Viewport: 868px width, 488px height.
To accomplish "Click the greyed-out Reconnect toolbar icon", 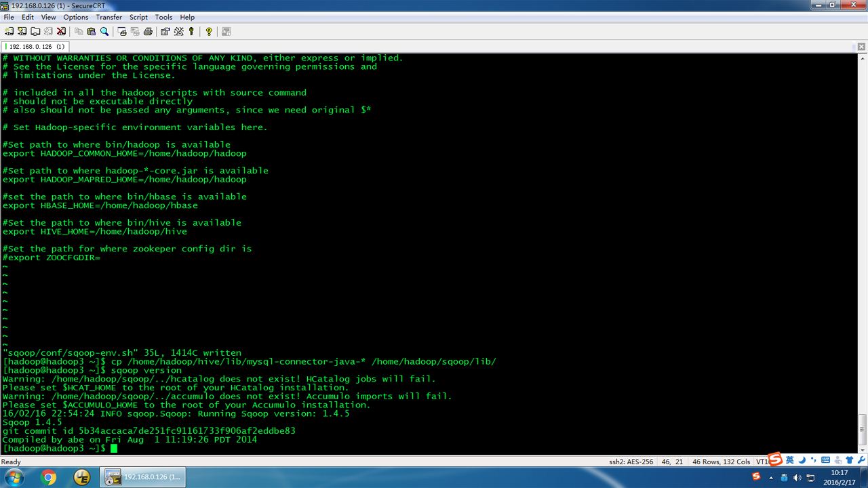I will coord(47,31).
